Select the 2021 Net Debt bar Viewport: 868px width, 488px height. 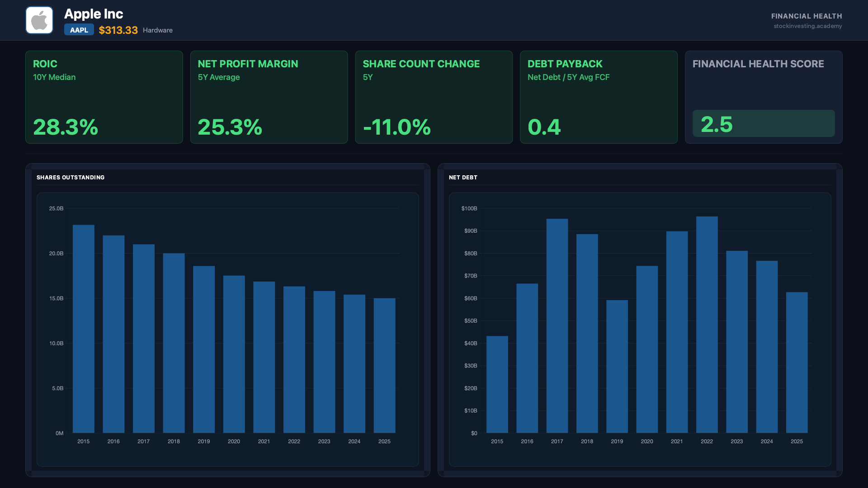tap(677, 332)
